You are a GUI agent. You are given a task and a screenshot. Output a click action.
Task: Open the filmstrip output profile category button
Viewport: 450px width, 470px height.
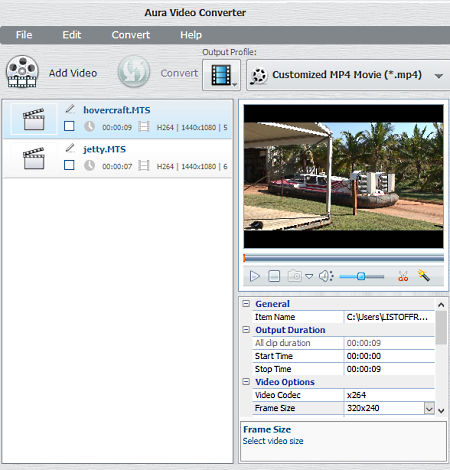point(221,75)
